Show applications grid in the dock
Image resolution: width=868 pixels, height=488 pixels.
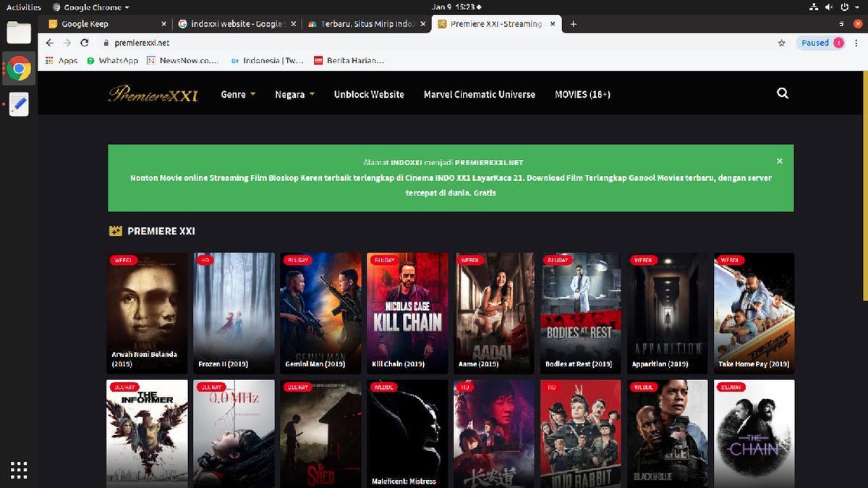tap(20, 469)
